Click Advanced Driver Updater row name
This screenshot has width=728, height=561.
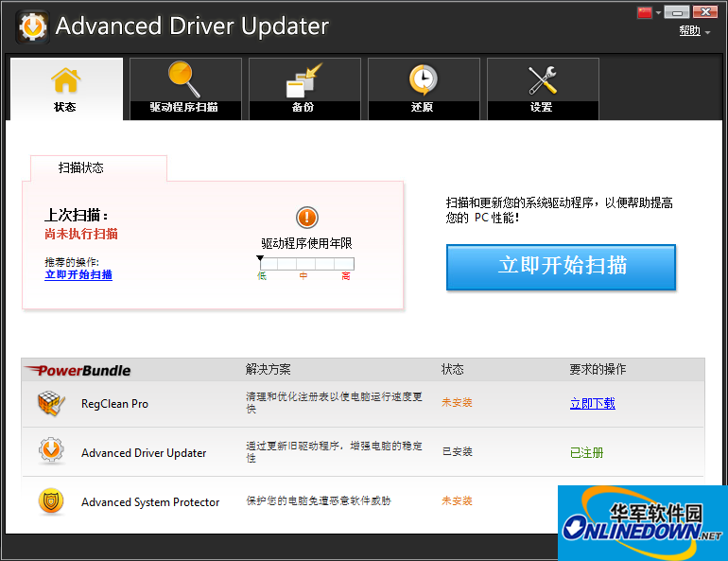[144, 453]
